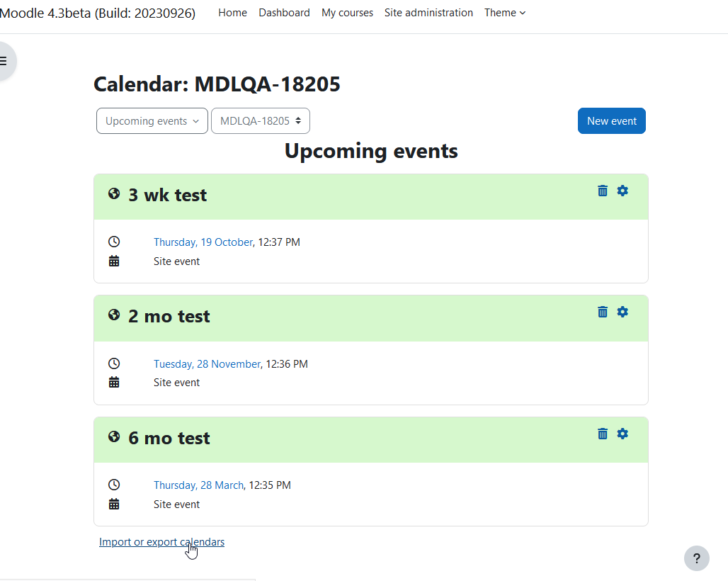The height and width of the screenshot is (581, 728).
Task: Follow the Tuesday, 28 November link
Action: [207, 364]
